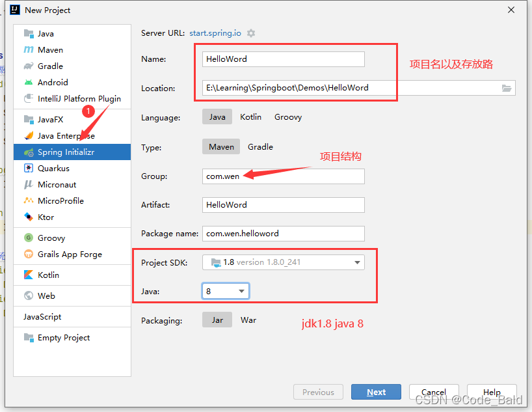Screen dimensions: 532x412
Task: Click the MicroProfile icon
Action: (29, 200)
